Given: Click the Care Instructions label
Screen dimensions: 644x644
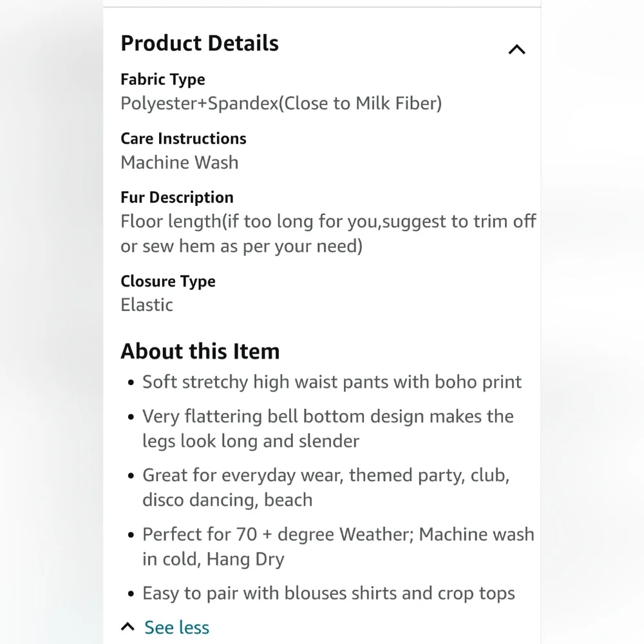Looking at the screenshot, I should click(184, 138).
